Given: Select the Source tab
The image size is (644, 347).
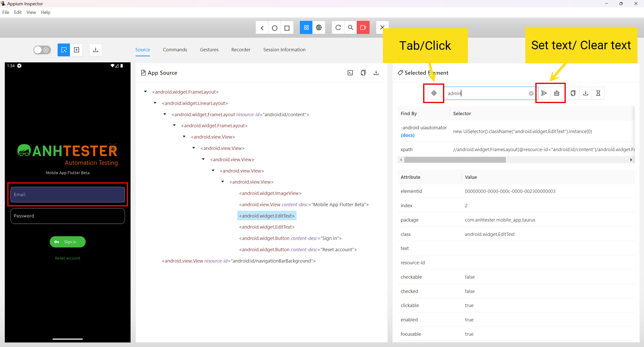Looking at the screenshot, I should coord(143,50).
